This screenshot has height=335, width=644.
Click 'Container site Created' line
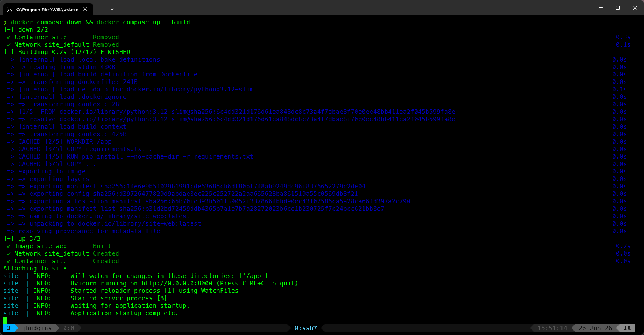click(63, 261)
